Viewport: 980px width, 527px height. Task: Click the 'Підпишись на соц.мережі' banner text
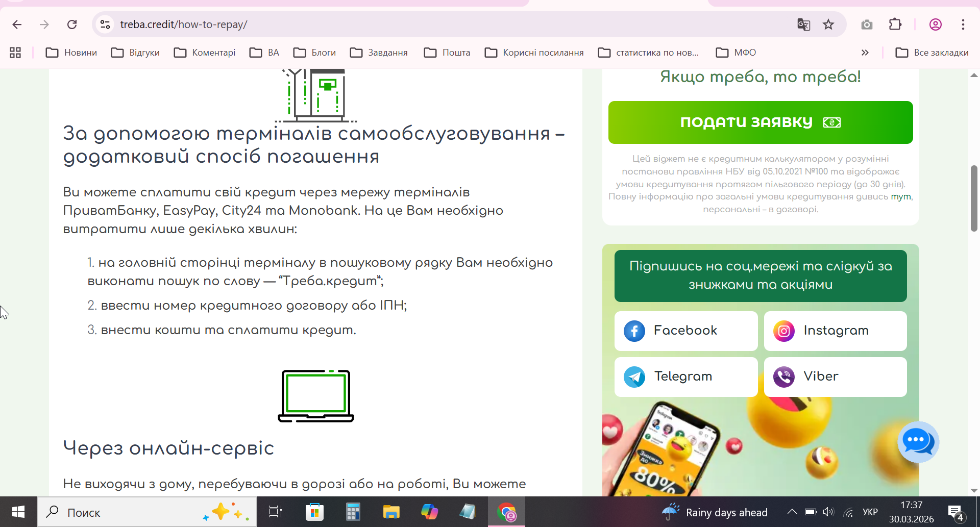[761, 275]
